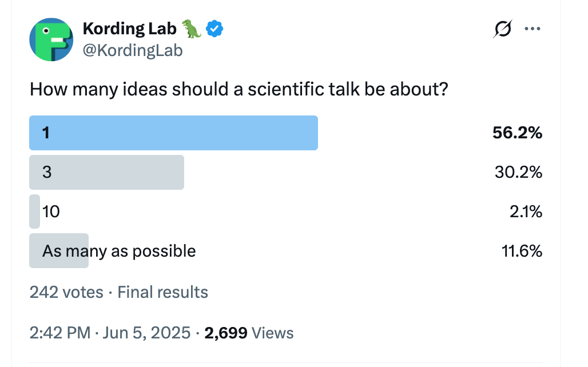Screen dimensions: 588x367
Task: Click the "242 votes" count
Action: pos(66,293)
